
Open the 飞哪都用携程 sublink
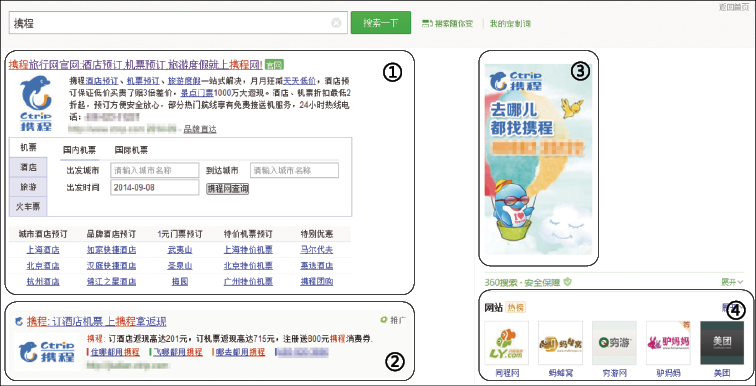pyautogui.click(x=177, y=352)
